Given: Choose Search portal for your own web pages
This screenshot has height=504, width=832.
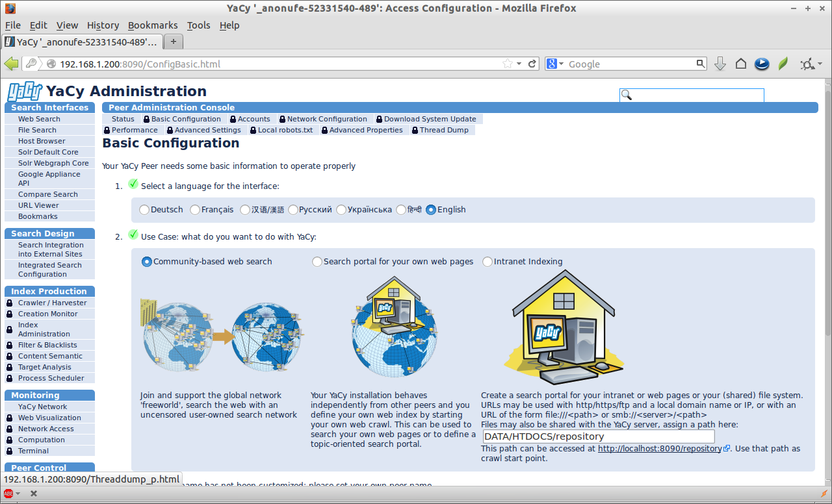Looking at the screenshot, I should tap(317, 262).
